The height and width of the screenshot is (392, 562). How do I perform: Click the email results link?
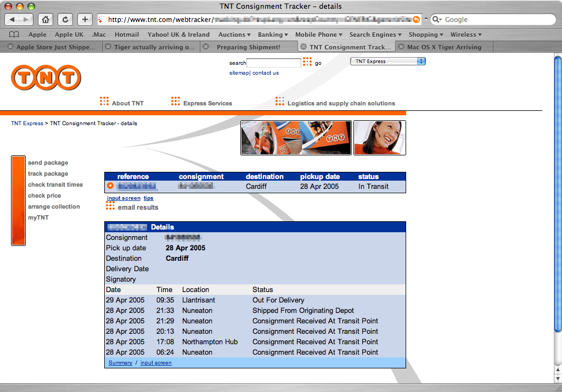tap(138, 208)
